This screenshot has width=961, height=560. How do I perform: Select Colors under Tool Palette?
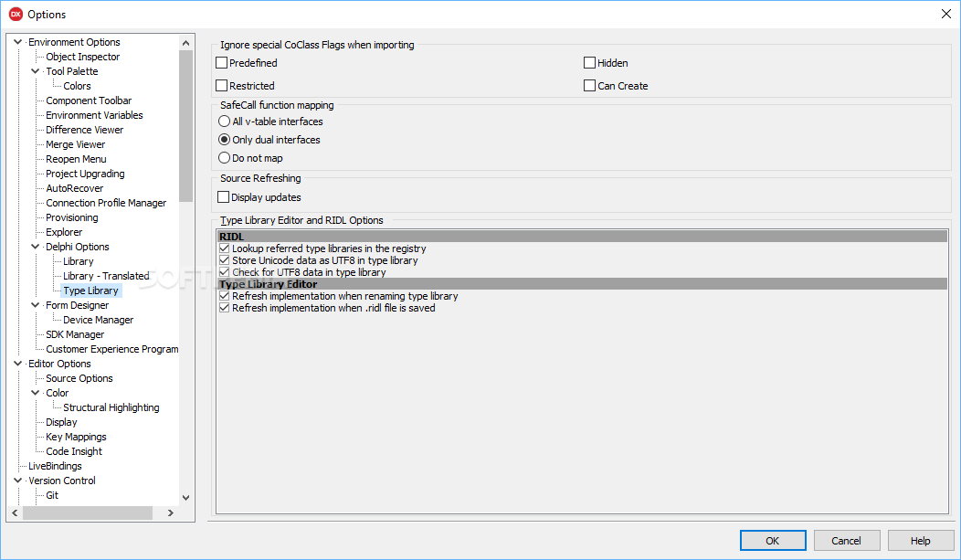coord(78,86)
